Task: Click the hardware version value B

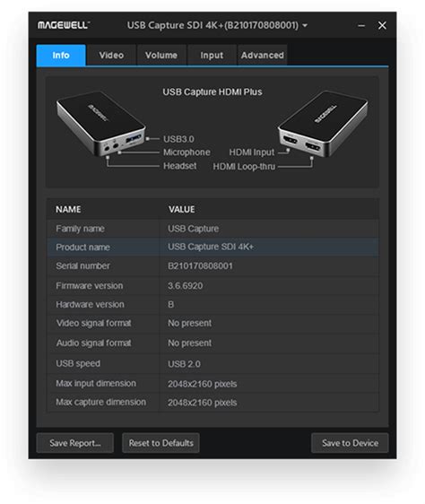Action: tap(170, 304)
